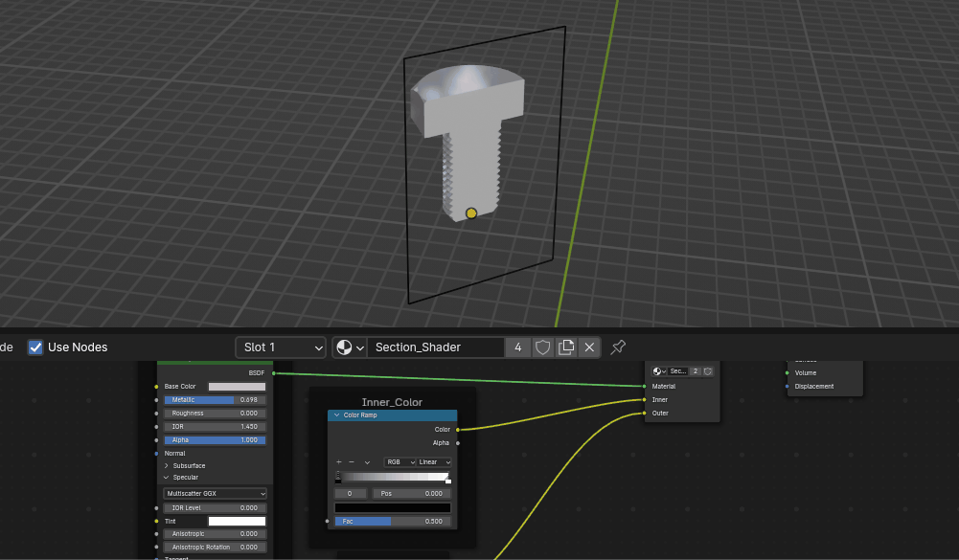Open the color ramp tools chevron menu
The height and width of the screenshot is (560, 959).
point(367,462)
